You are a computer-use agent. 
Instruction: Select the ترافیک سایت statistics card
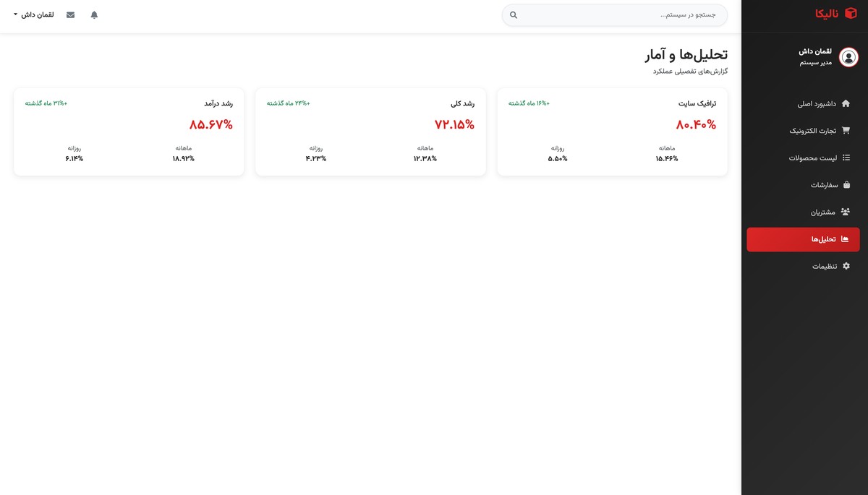coord(612,132)
